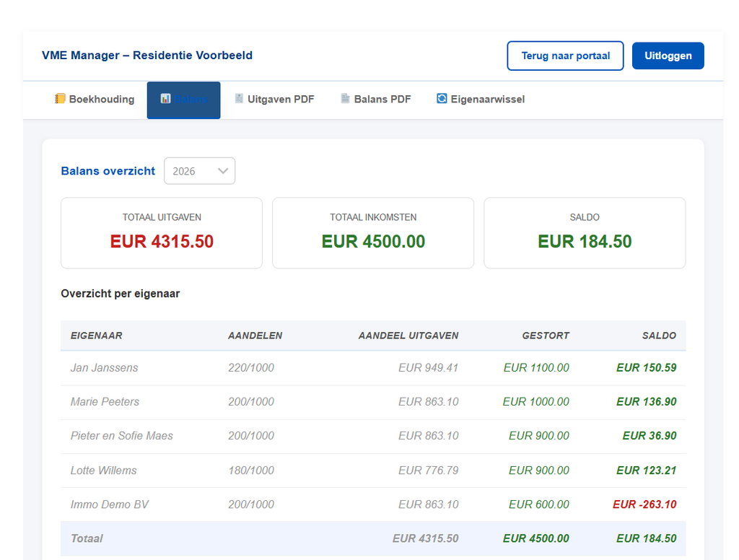Click the EUR 36.90 balance

[650, 436]
